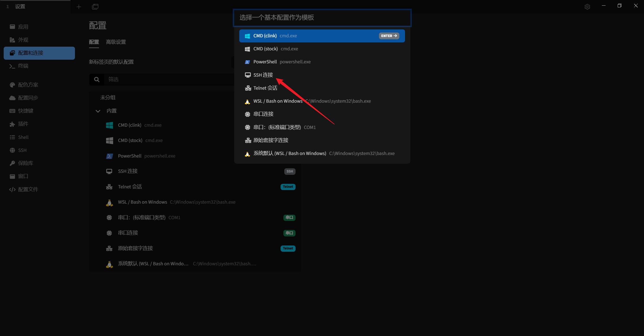The width and height of the screenshot is (644, 336).
Task: Open the 插件 plugins section
Action: (x=39, y=124)
